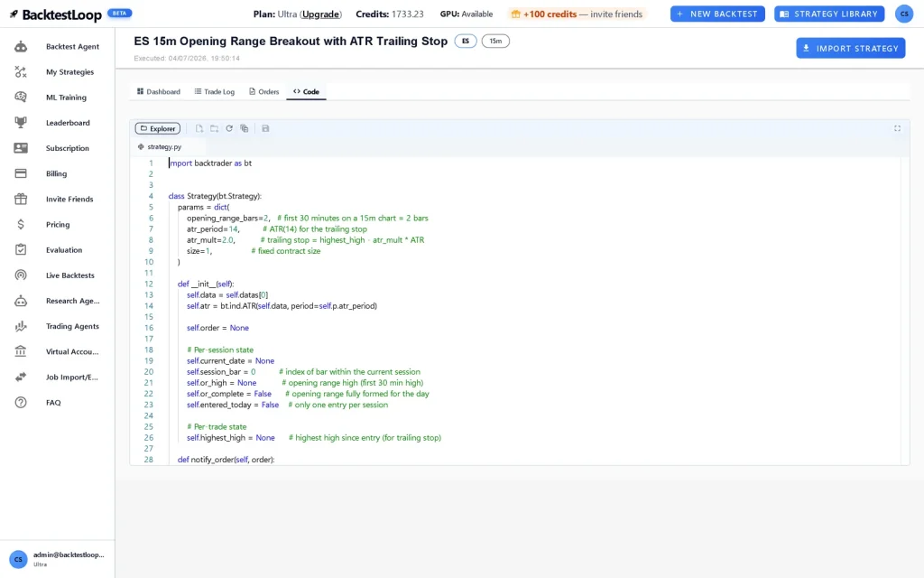Select the Code tab
Screen dimensions: 924x578
click(x=307, y=91)
